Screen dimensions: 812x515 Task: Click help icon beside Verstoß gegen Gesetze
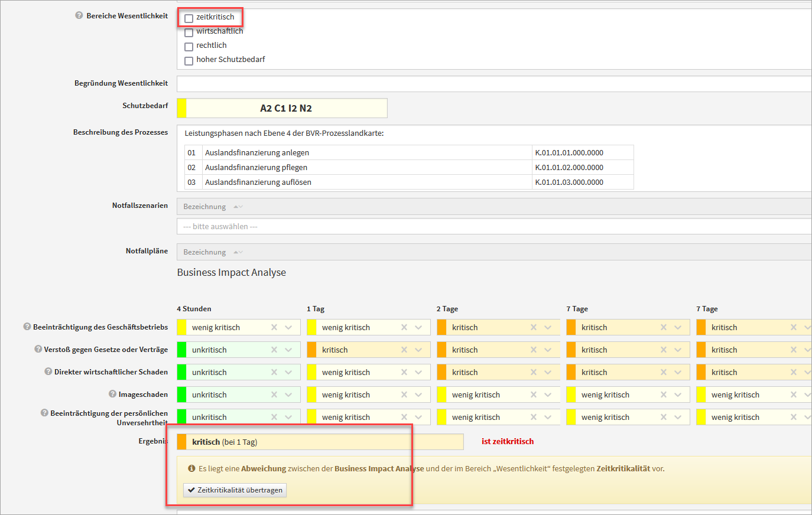[x=38, y=349]
